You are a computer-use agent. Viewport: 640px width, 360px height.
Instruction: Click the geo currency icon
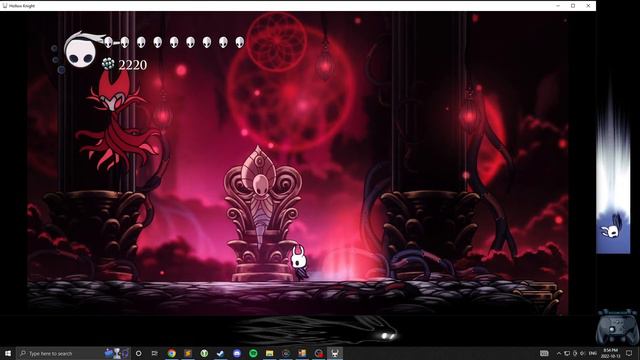point(108,64)
